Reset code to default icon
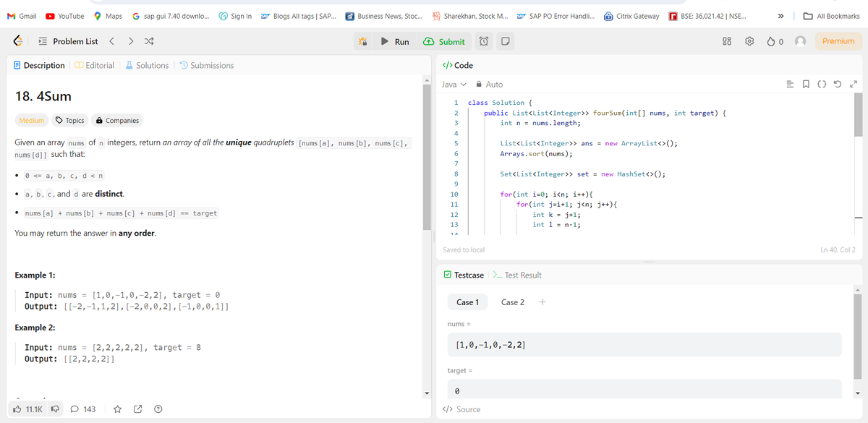 click(838, 85)
